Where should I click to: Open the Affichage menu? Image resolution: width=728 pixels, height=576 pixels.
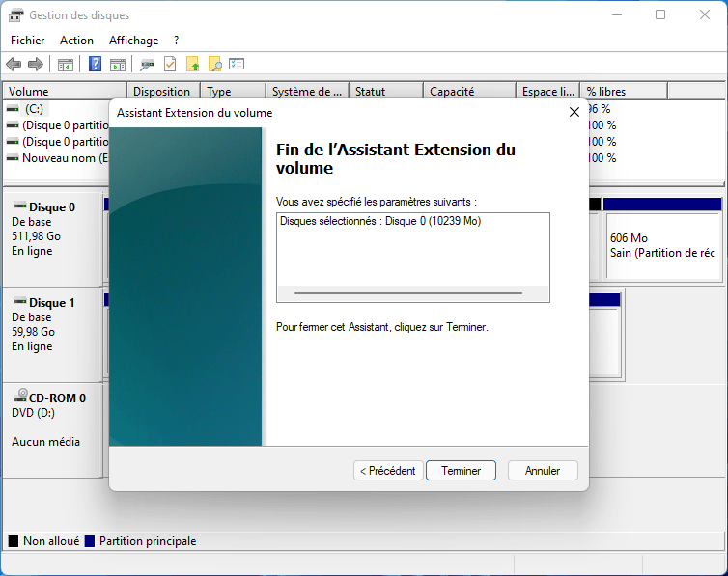point(133,41)
